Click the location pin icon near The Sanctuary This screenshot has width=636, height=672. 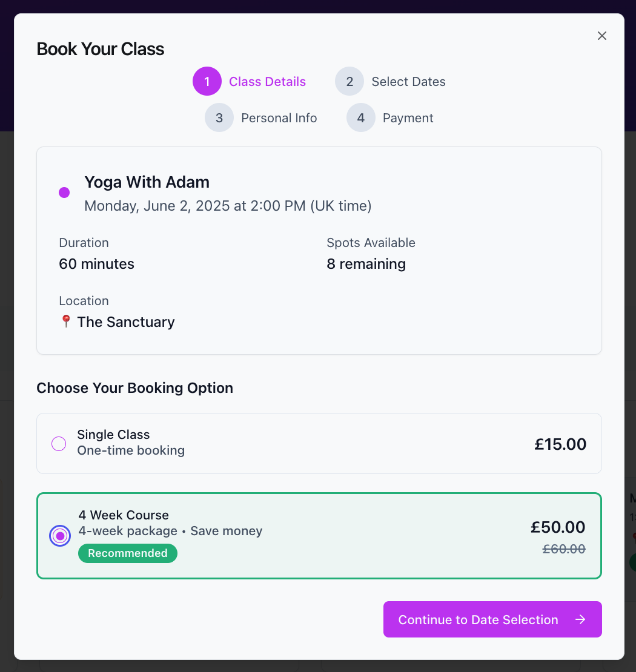click(65, 321)
